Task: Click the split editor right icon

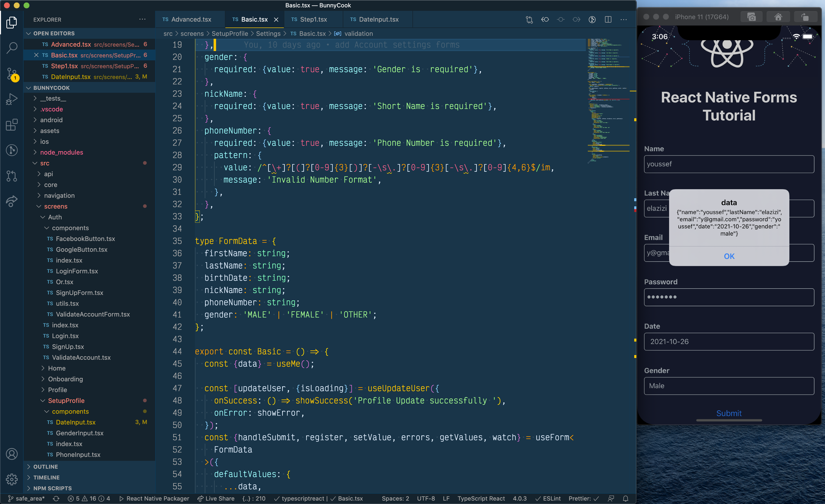Action: tap(608, 19)
